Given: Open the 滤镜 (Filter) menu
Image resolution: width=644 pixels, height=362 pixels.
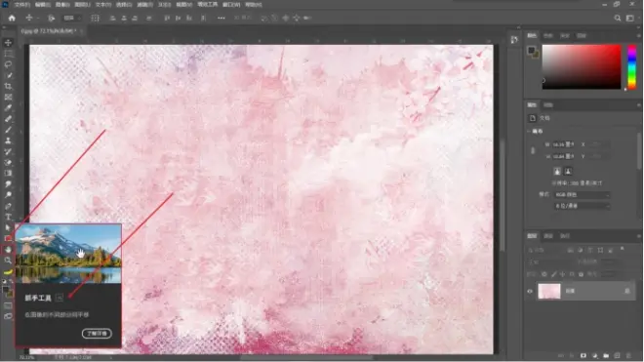Looking at the screenshot, I should point(144,5).
